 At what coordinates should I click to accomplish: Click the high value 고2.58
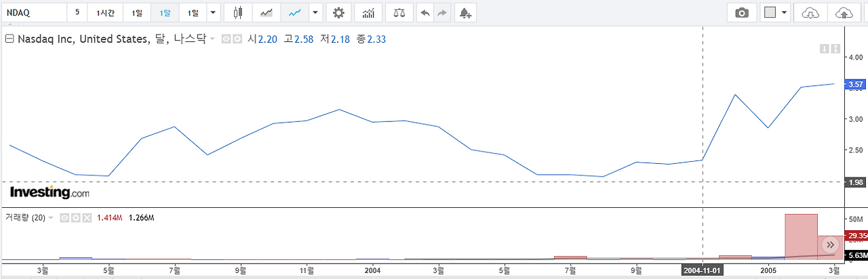tap(298, 39)
